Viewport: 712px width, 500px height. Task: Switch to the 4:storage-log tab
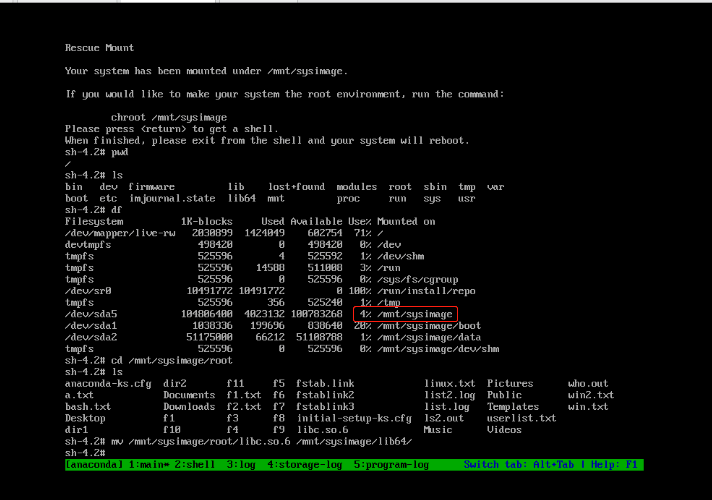pyautogui.click(x=305, y=465)
